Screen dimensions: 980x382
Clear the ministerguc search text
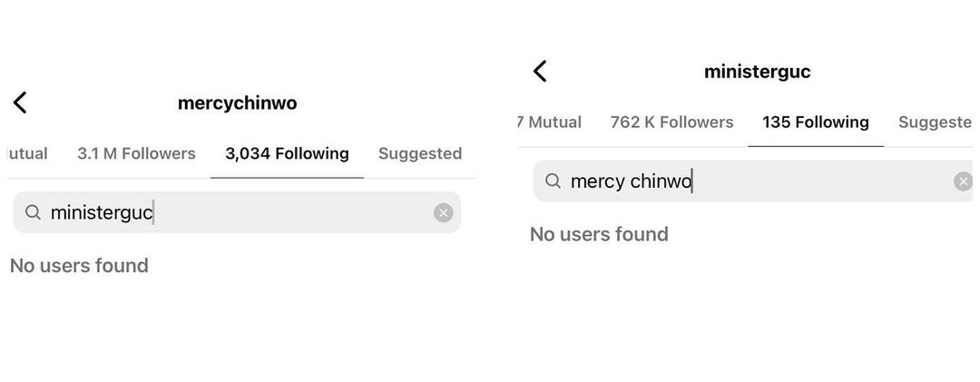pyautogui.click(x=443, y=213)
